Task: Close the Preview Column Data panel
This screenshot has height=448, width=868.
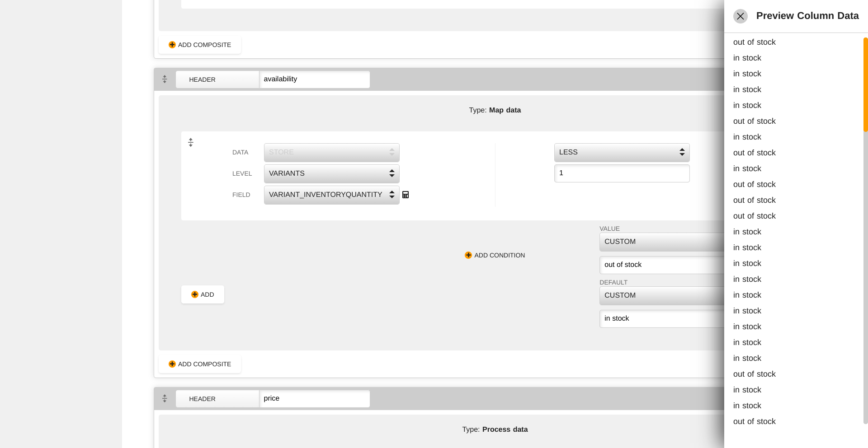Action: point(740,16)
